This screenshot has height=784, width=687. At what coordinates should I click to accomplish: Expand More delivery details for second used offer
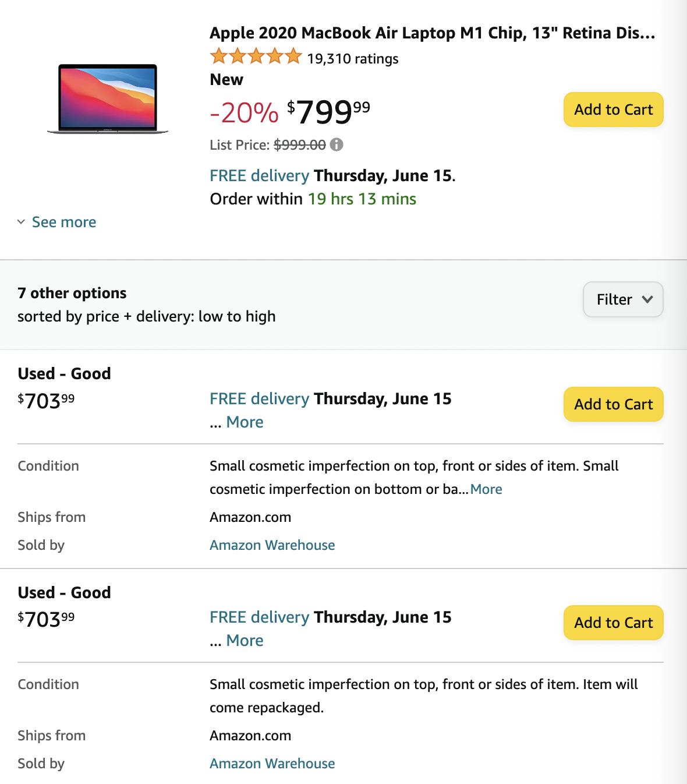[x=245, y=641]
